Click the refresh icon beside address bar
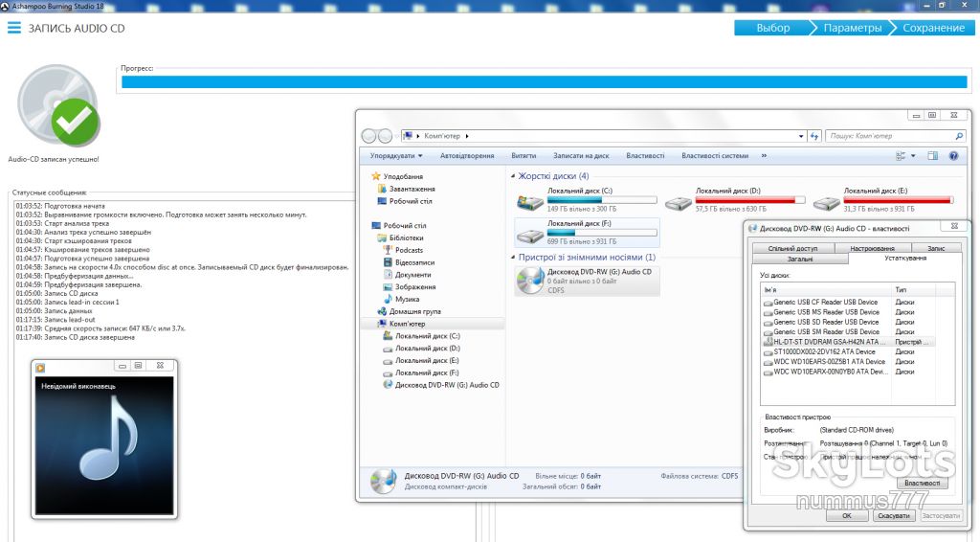 point(814,136)
